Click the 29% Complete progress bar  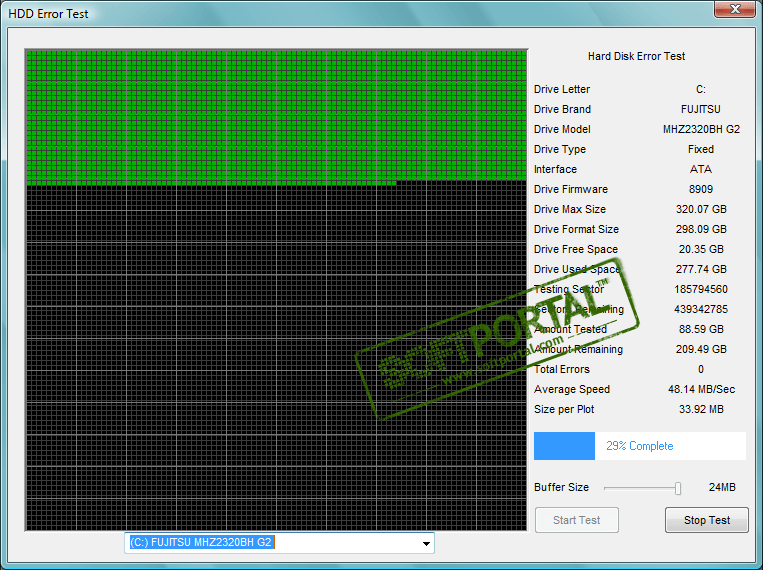pos(639,446)
